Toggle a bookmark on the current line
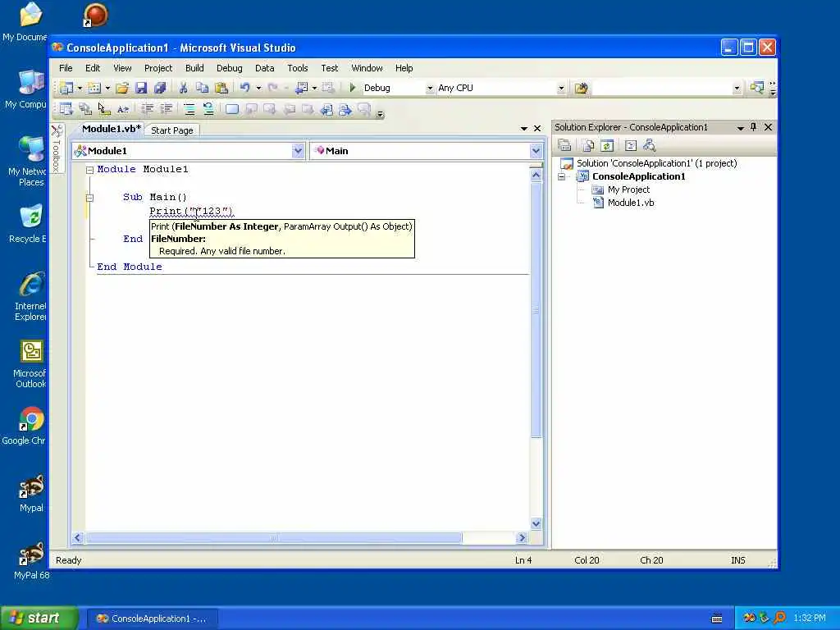 click(232, 109)
